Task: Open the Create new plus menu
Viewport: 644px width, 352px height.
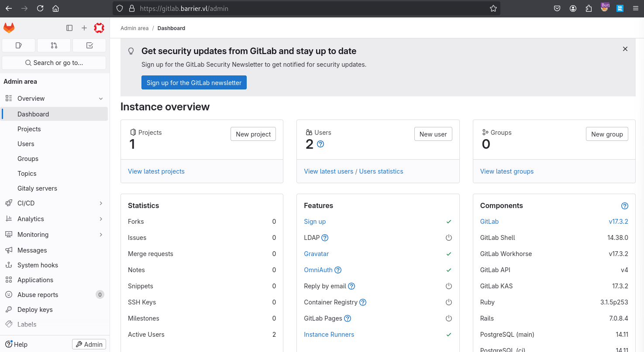Action: coord(84,28)
